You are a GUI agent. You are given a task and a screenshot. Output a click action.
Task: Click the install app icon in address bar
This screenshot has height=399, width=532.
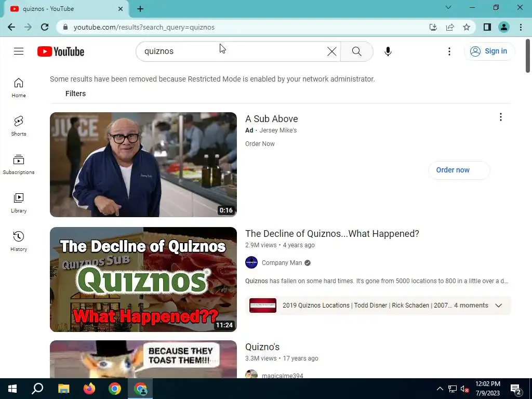433,27
